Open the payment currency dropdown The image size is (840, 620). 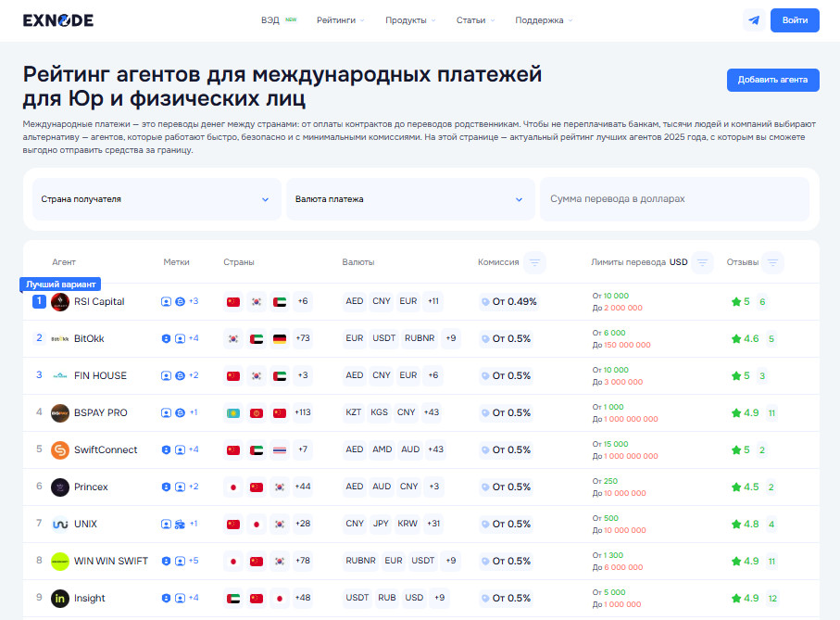point(409,199)
